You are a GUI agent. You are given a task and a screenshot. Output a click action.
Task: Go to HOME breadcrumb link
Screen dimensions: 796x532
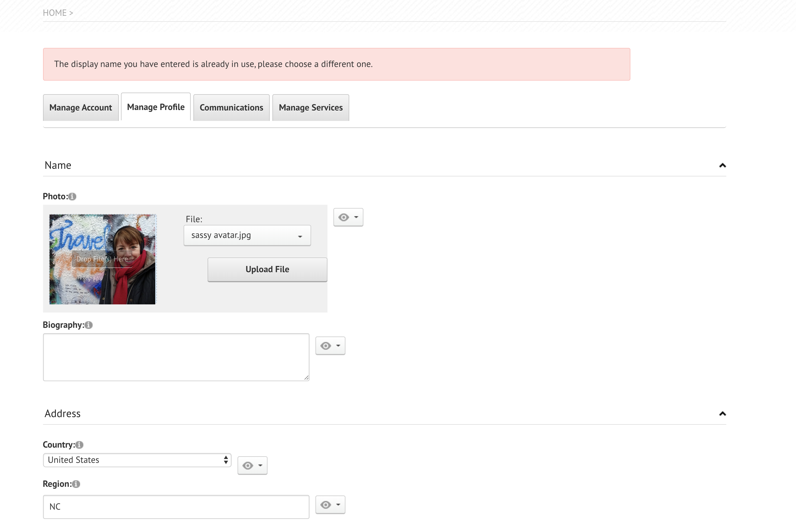click(55, 13)
